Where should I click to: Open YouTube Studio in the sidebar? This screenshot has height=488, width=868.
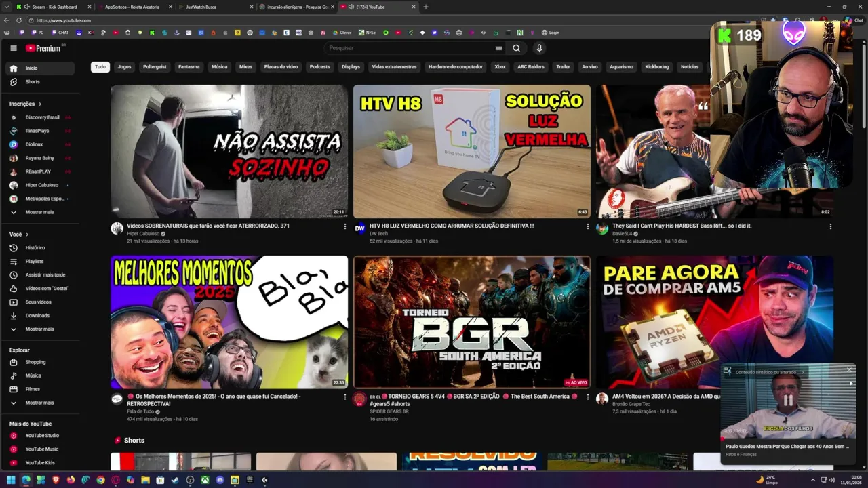tap(41, 435)
